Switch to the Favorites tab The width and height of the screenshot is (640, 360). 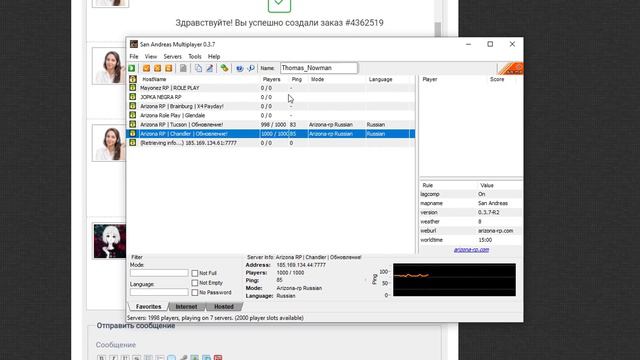point(149,307)
